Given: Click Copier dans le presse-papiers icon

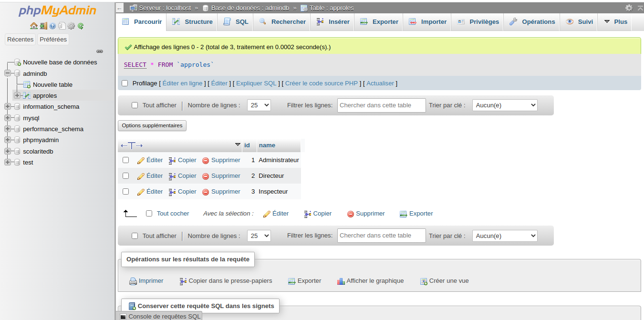Looking at the screenshot, I should (183, 281).
